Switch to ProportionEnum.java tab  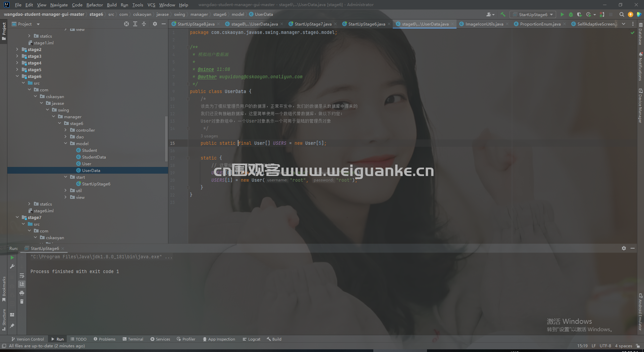pyautogui.click(x=540, y=24)
